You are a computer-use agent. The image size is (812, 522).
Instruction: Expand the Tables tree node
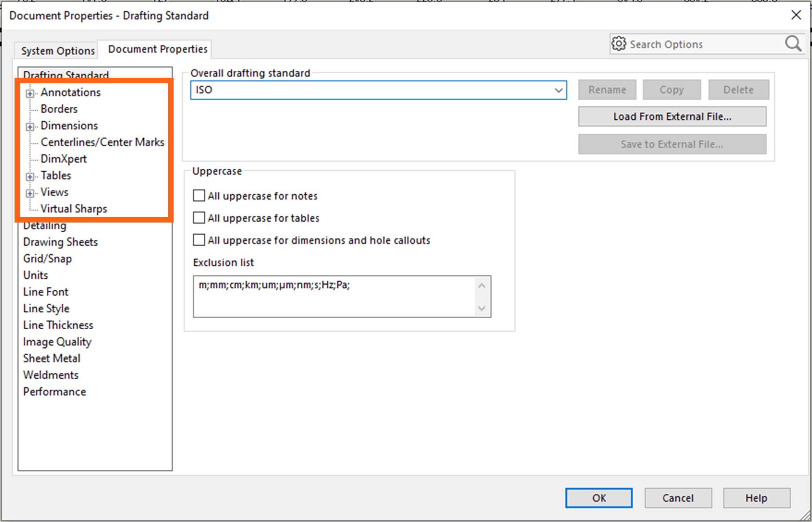click(30, 176)
